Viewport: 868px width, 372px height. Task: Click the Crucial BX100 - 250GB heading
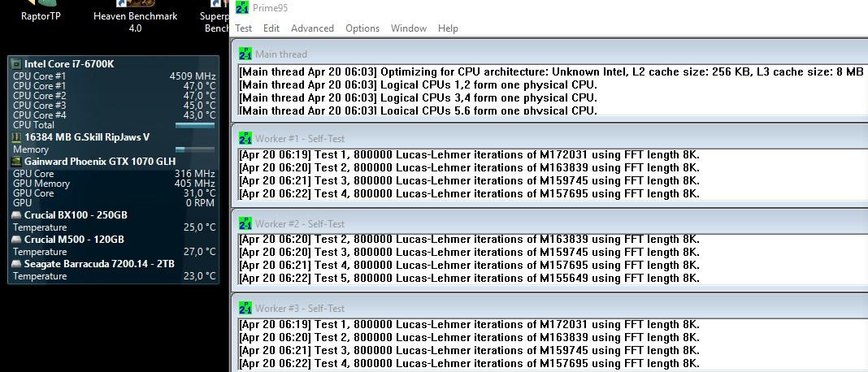tap(76, 214)
